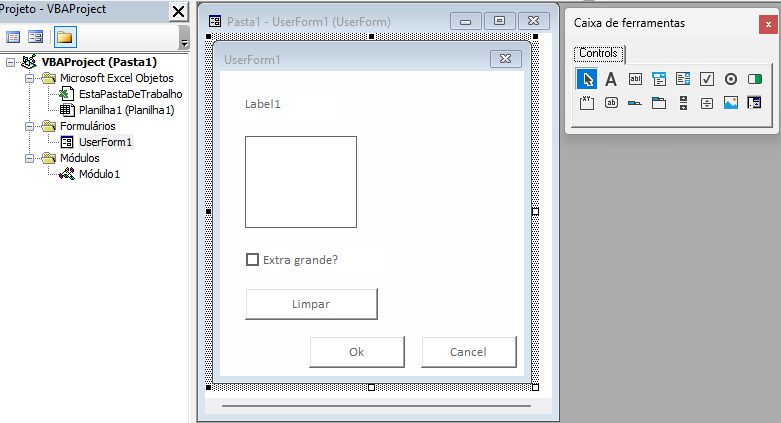The width and height of the screenshot is (781, 423).
Task: Select the OptionButton tool in the toolbox
Action: point(731,79)
